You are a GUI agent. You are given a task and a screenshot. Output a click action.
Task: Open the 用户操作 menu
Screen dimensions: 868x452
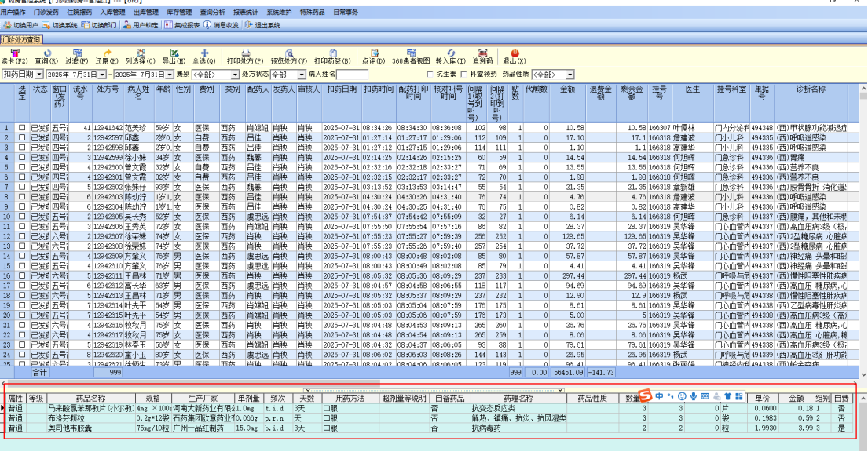point(13,12)
